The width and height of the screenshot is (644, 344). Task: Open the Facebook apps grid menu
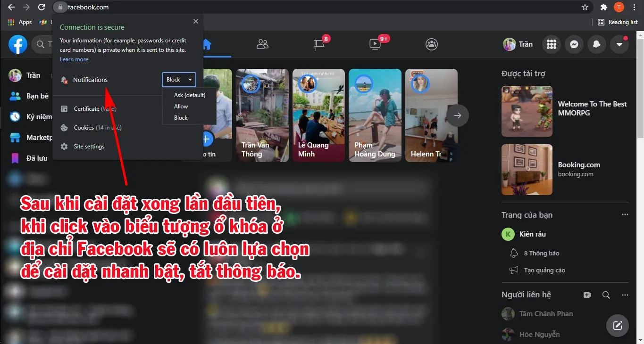coord(551,44)
